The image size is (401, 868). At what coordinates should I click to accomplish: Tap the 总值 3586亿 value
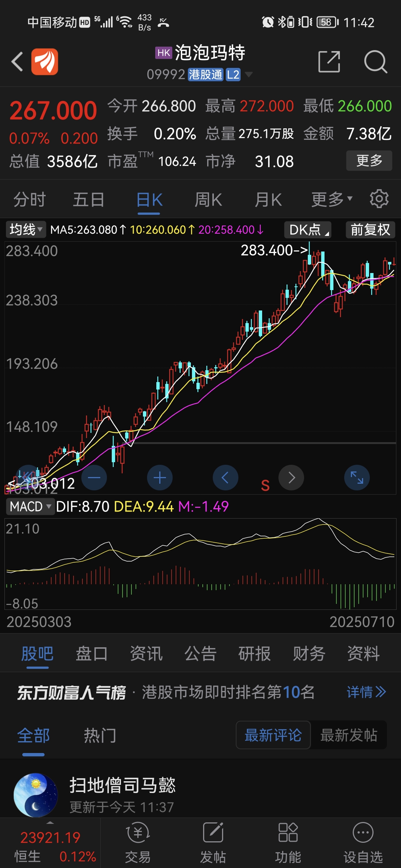pyautogui.click(x=53, y=162)
